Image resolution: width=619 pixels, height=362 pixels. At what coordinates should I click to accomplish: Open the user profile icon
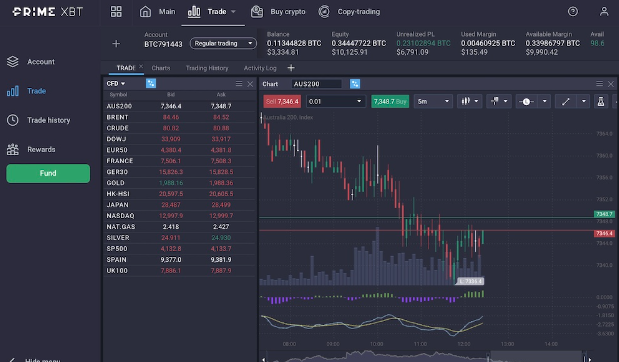[x=604, y=11]
